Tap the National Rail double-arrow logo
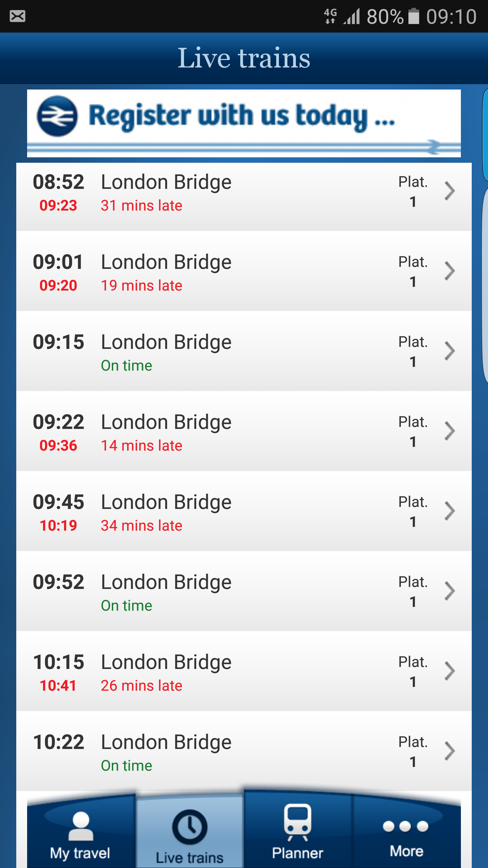 point(57,116)
